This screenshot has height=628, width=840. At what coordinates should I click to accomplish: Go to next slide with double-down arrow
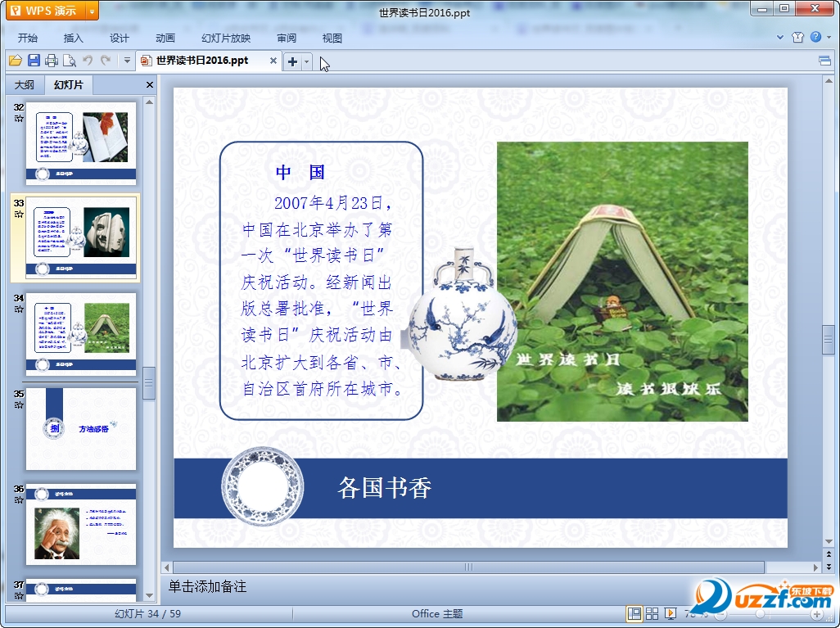click(x=829, y=567)
